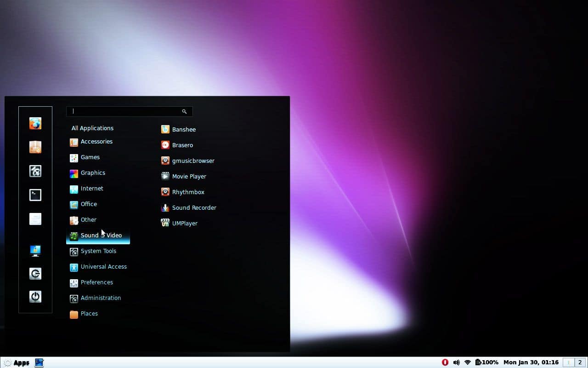Click the search magnifier icon
The width and height of the screenshot is (588, 368).
click(185, 111)
